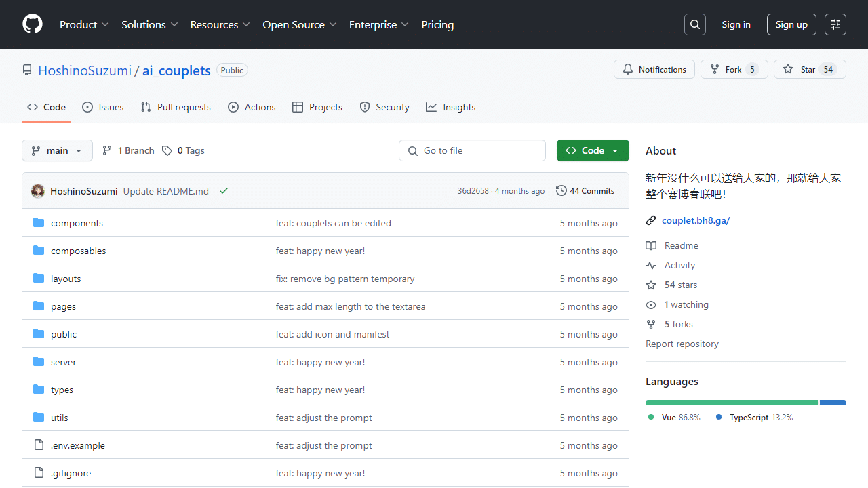Click the blue TypeScript segment of language bar
The width and height of the screenshot is (868, 488).
coord(833,403)
